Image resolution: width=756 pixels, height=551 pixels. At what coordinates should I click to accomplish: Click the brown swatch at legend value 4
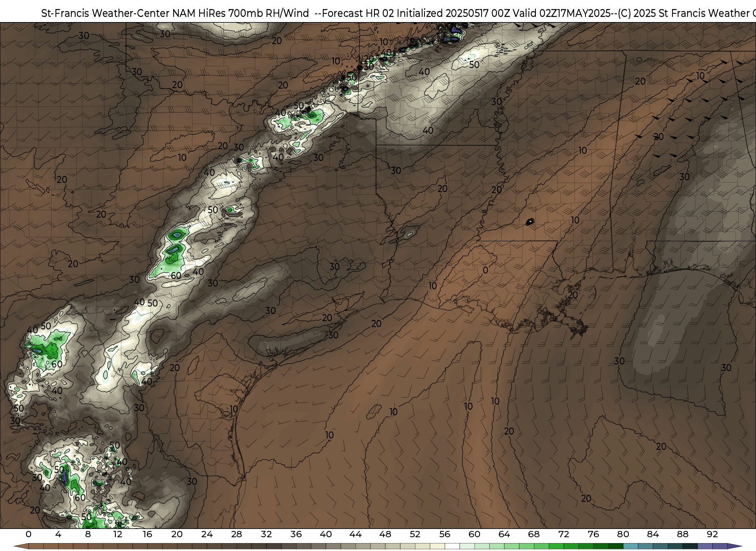point(65,546)
